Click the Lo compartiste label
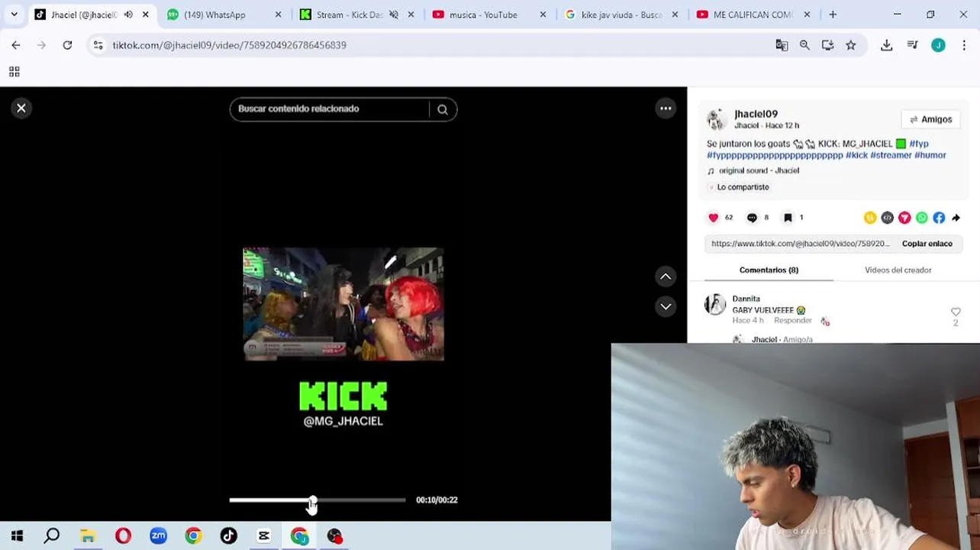The height and width of the screenshot is (550, 980). 743,187
